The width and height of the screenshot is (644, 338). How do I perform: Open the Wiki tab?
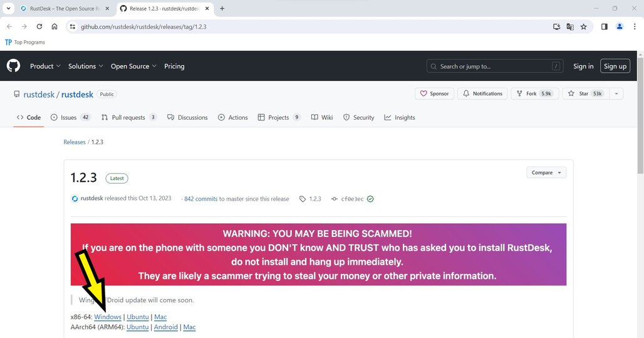(x=322, y=118)
